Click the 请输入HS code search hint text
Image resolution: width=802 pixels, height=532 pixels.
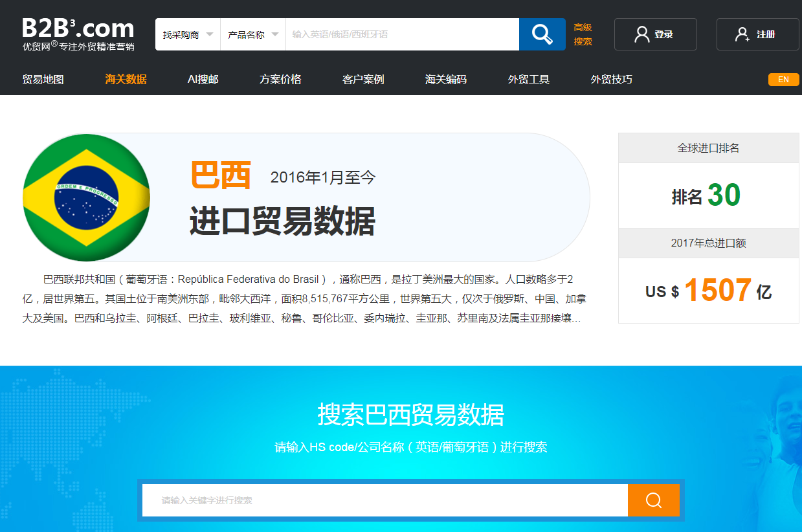point(411,447)
